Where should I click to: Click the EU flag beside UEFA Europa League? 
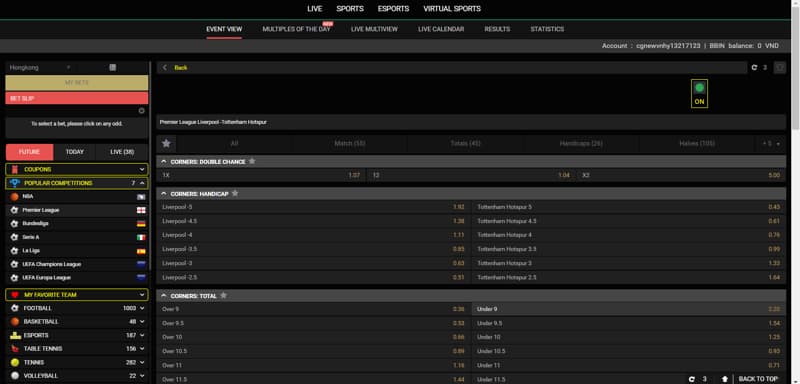(x=141, y=278)
